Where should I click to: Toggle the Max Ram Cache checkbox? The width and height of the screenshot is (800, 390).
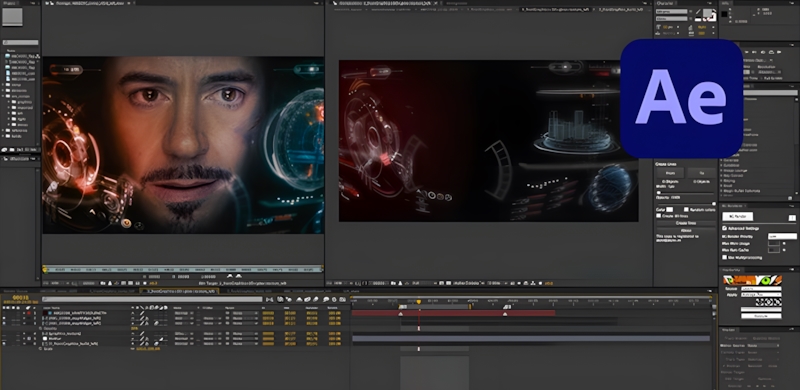(x=784, y=250)
